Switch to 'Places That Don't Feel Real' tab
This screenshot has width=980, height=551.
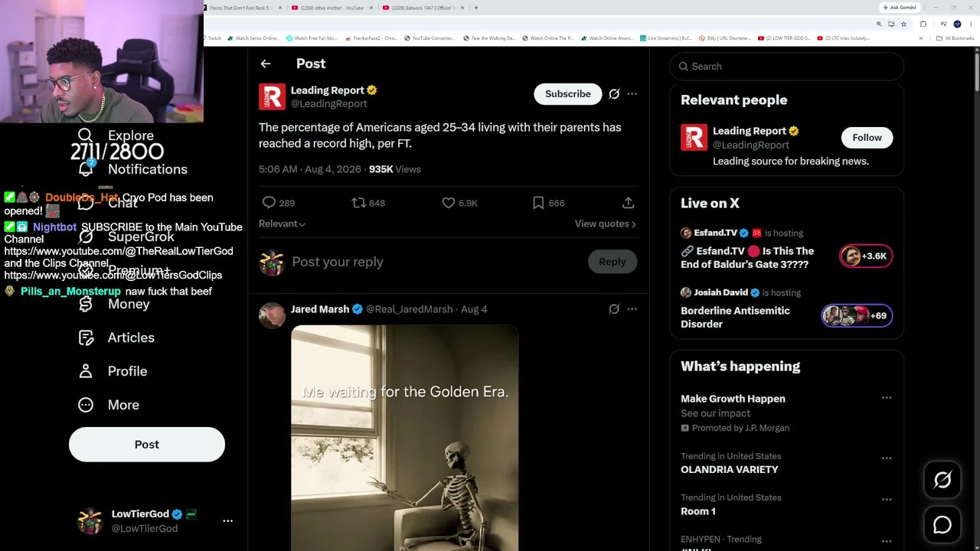tap(240, 8)
